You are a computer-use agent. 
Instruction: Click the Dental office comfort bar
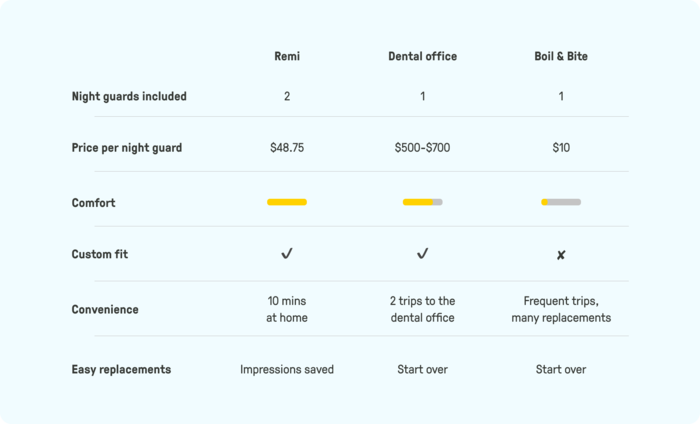point(423,202)
